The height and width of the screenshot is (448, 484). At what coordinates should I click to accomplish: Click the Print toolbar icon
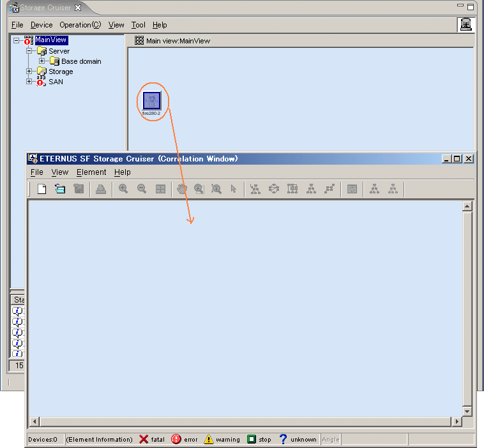(101, 189)
